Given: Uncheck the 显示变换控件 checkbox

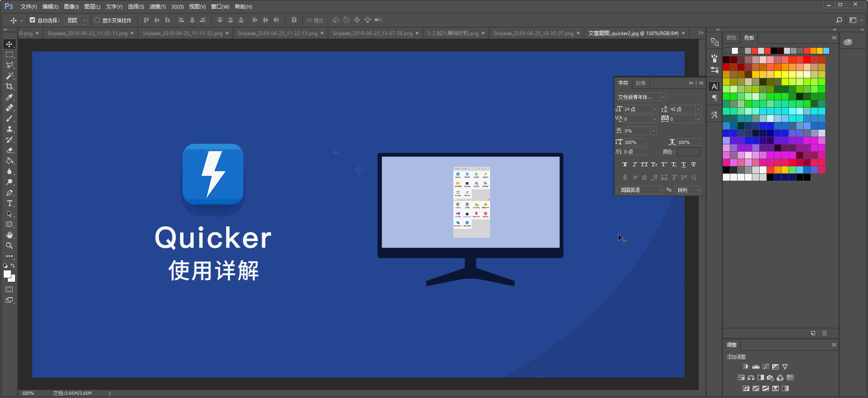Looking at the screenshot, I should point(97,20).
